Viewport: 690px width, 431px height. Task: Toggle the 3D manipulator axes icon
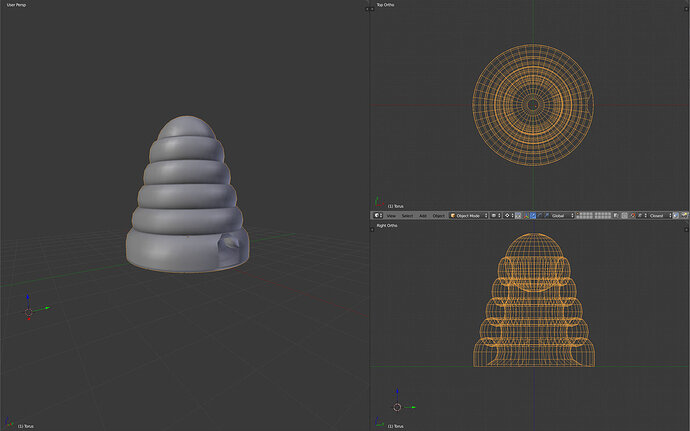[x=526, y=215]
